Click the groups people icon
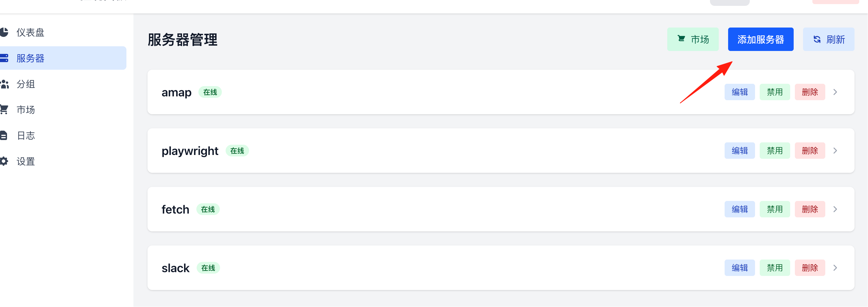This screenshot has height=307, width=868. click(4, 84)
